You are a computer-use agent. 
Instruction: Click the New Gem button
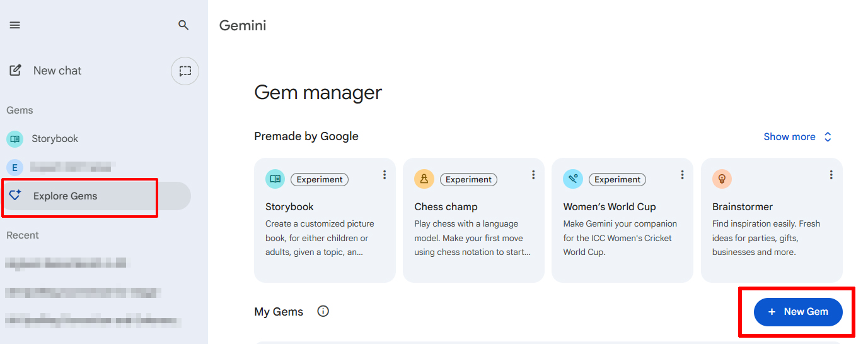tap(798, 312)
